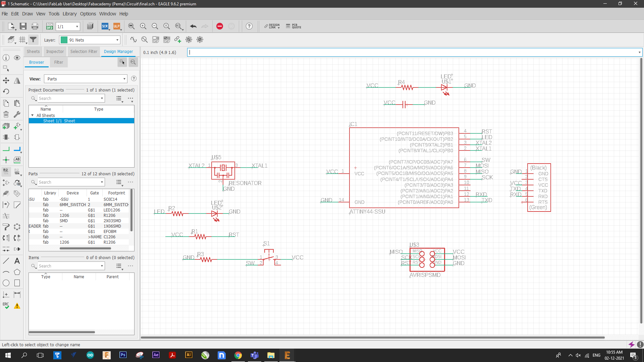The height and width of the screenshot is (362, 644).
Task: Open help with the question mark icon
Action: 249,26
